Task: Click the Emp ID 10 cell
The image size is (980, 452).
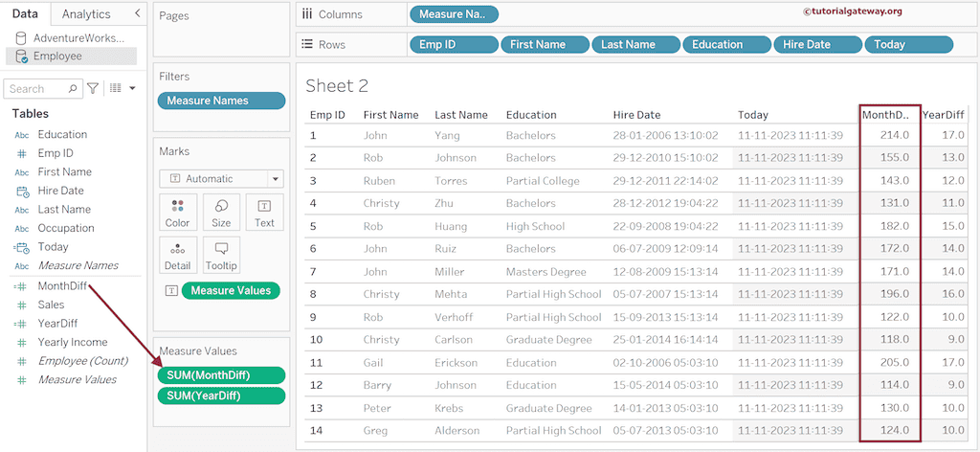Action: (x=316, y=340)
